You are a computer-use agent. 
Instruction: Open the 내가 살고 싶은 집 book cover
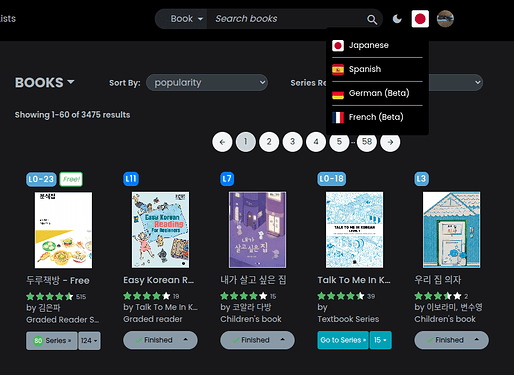(257, 230)
